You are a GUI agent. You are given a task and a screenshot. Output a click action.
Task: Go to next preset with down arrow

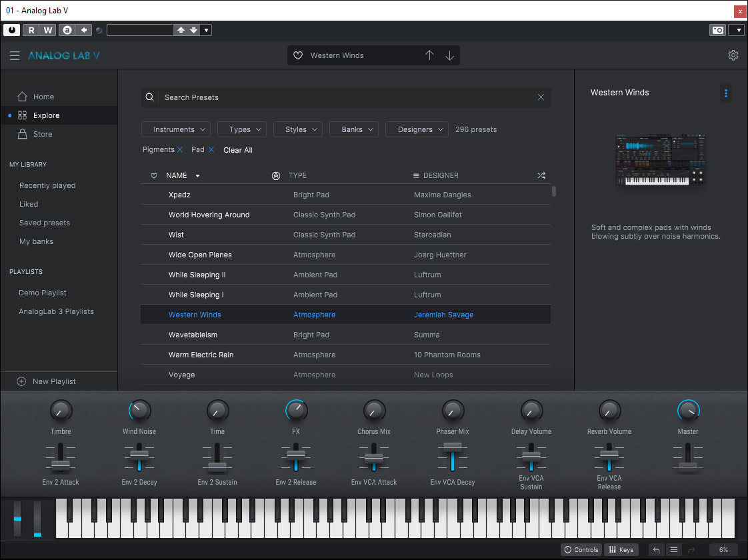point(450,55)
